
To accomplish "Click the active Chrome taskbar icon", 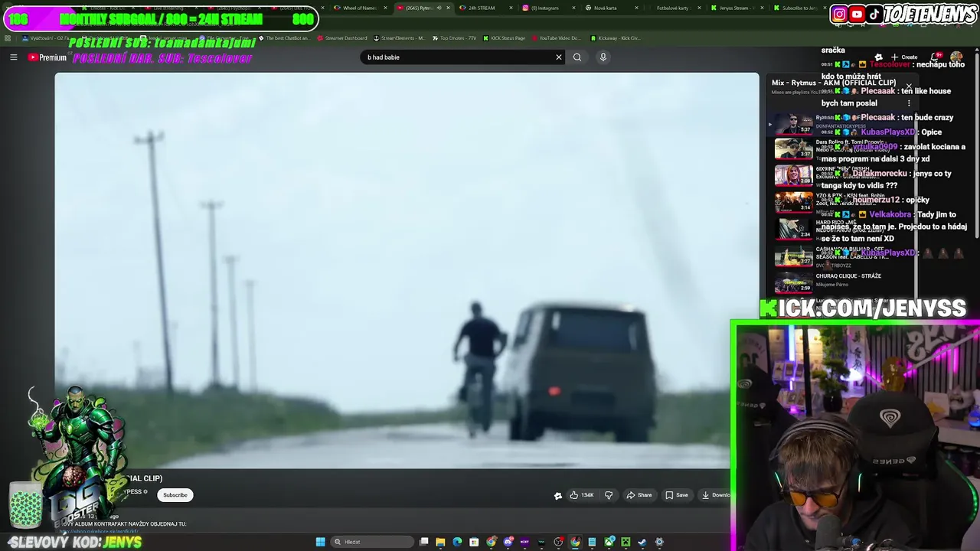I will (575, 542).
